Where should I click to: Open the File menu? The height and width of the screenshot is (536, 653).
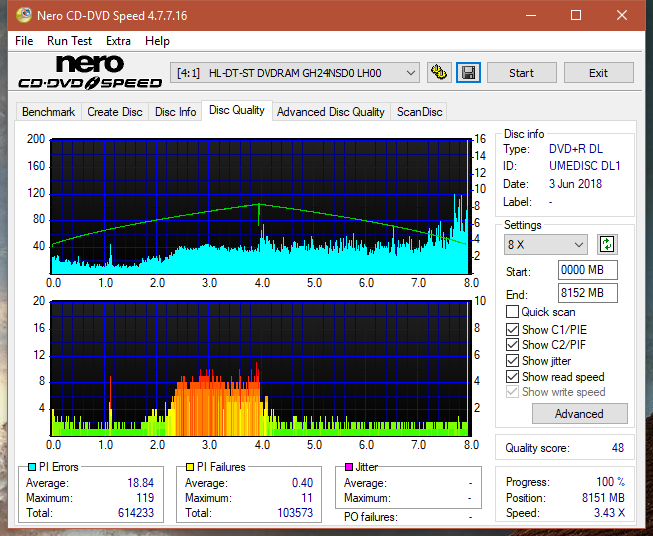24,41
